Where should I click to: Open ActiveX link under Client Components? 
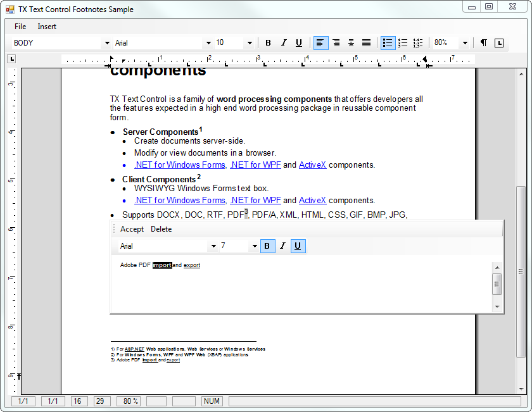tap(312, 201)
